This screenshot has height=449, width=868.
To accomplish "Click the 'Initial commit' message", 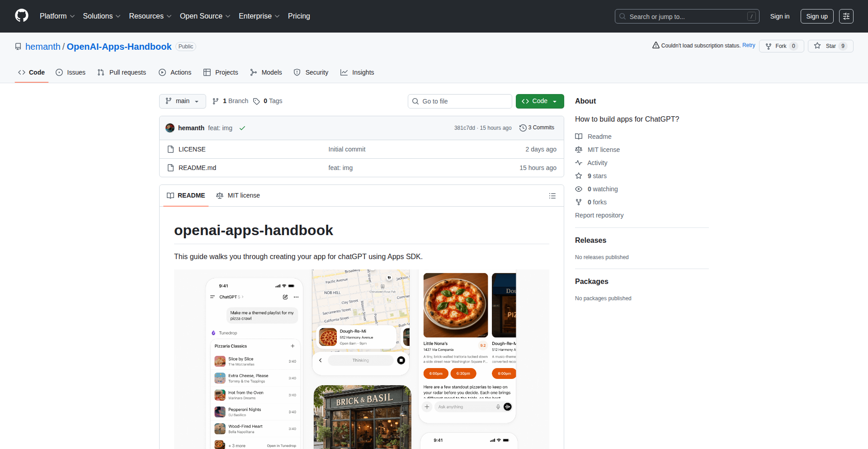I will (347, 149).
